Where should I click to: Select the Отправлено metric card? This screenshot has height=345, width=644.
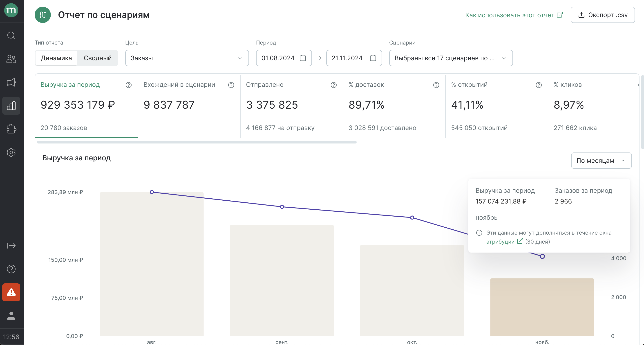291,106
